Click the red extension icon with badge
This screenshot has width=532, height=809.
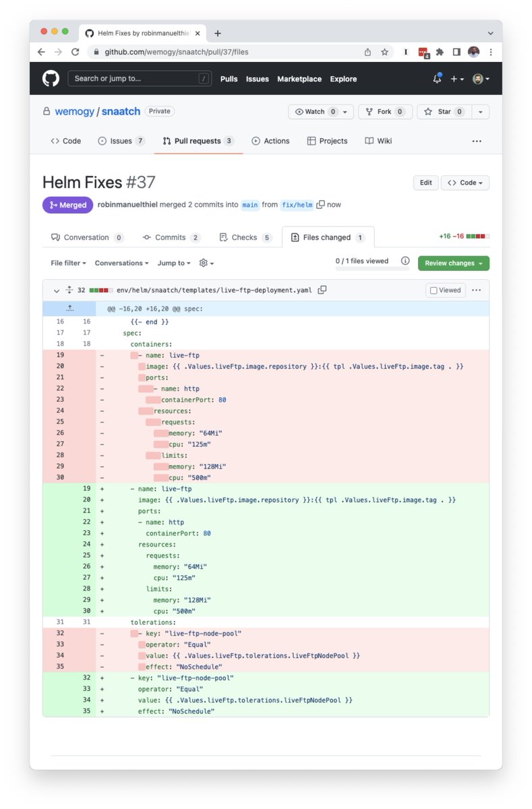(x=423, y=52)
